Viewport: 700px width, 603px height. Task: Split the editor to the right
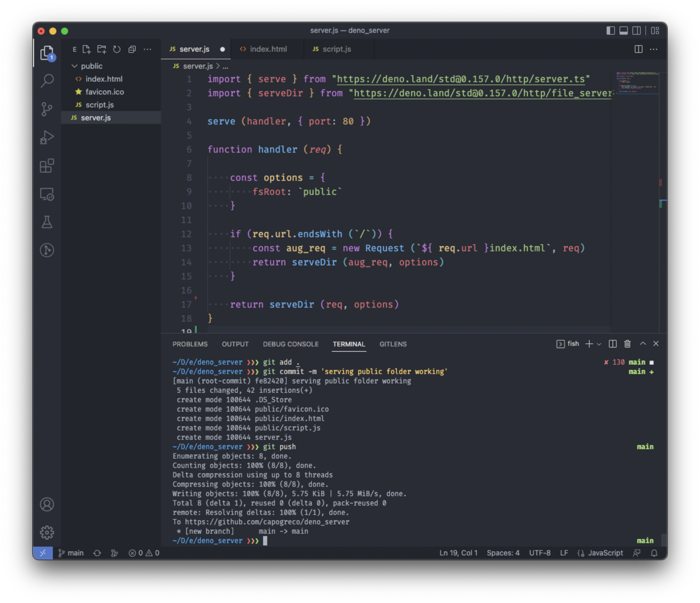pos(639,49)
